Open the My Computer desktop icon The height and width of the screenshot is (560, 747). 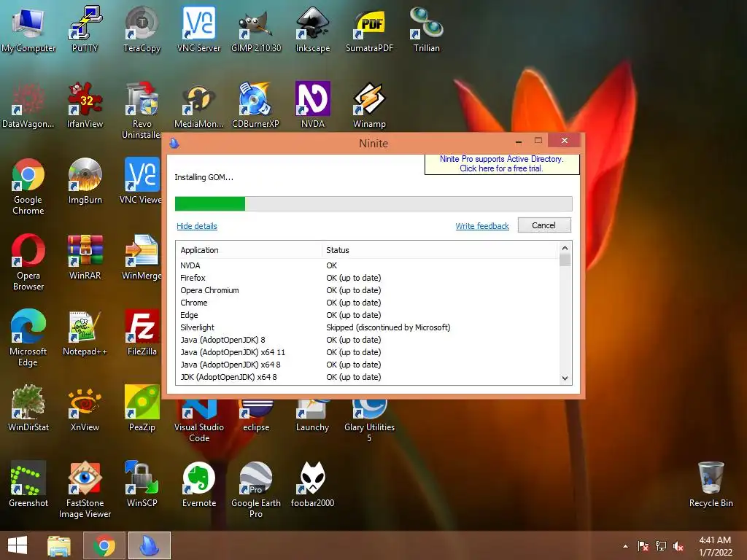tap(28, 28)
